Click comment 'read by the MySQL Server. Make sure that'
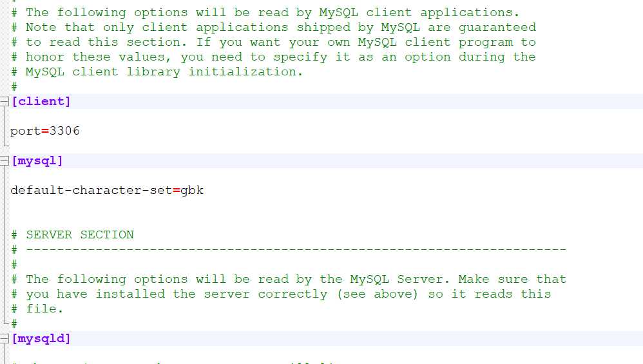643x364 pixels. click(289, 279)
